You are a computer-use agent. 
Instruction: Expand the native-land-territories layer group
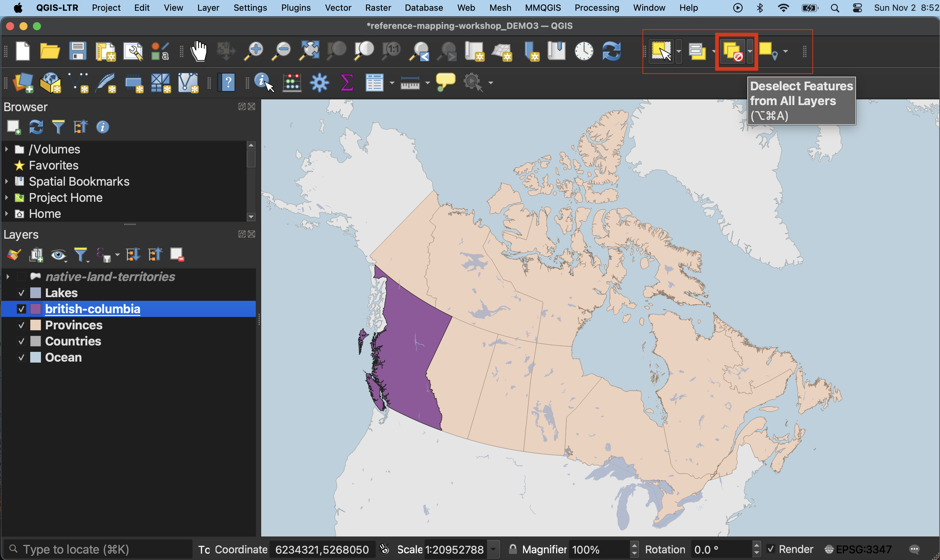7,277
